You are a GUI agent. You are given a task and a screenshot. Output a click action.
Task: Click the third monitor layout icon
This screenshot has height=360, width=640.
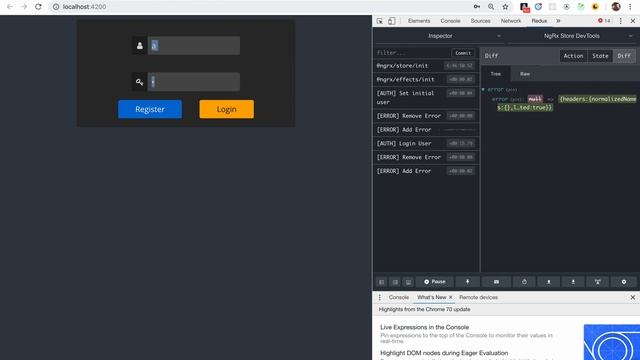(408, 282)
